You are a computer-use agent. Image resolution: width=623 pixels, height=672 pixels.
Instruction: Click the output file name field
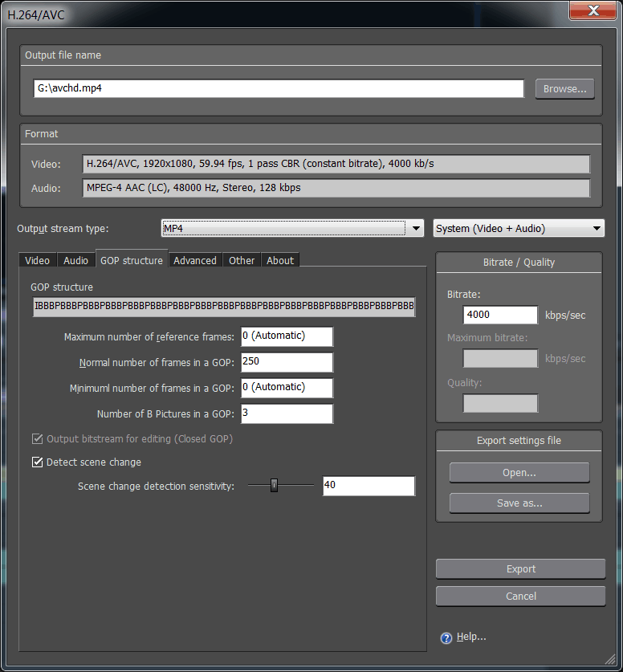pyautogui.click(x=278, y=89)
